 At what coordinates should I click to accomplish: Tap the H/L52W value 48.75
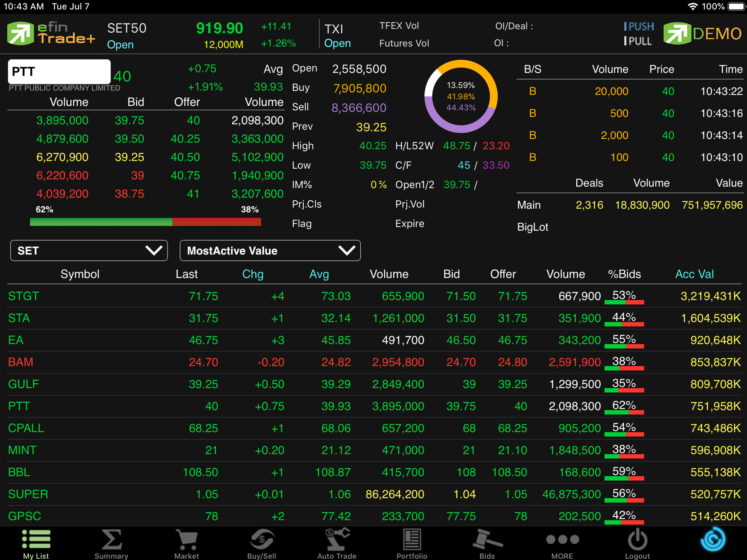457,146
